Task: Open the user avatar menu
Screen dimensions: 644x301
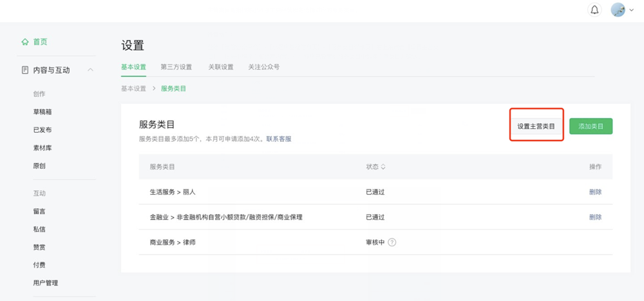Action: 618,10
